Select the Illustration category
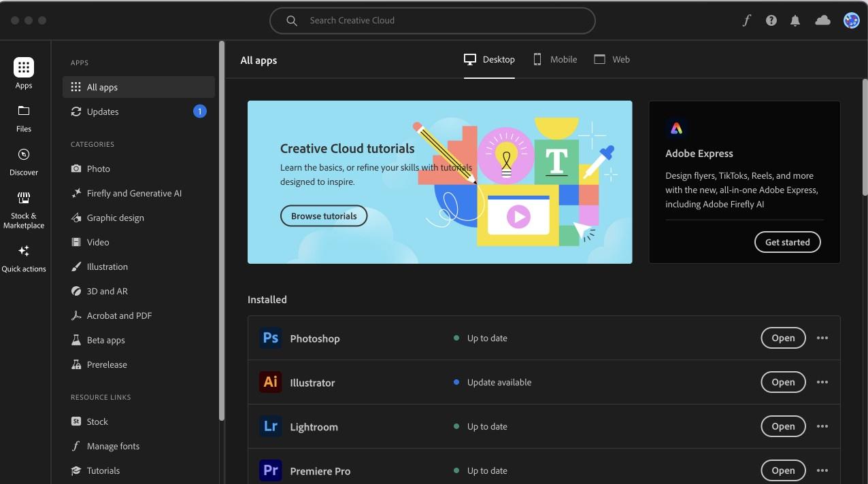This screenshot has width=868, height=484. (x=139, y=266)
